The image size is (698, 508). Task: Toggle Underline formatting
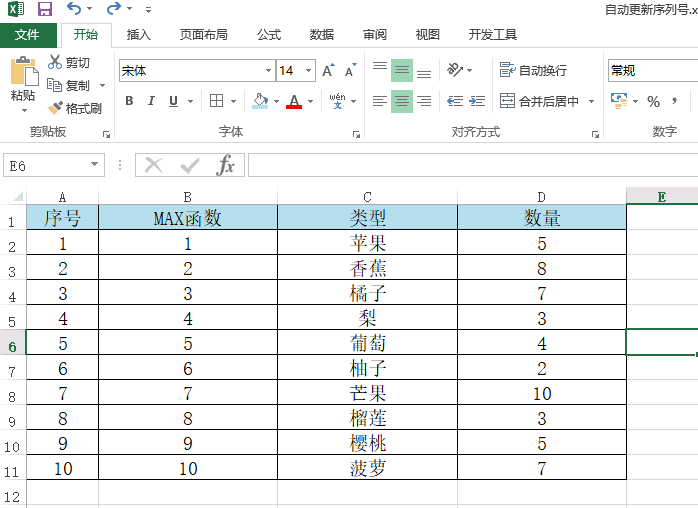tap(174, 101)
